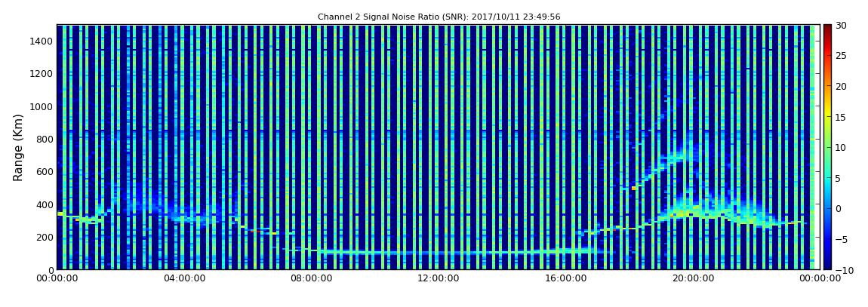Click the orange echo spot near 500 km range

634,188
